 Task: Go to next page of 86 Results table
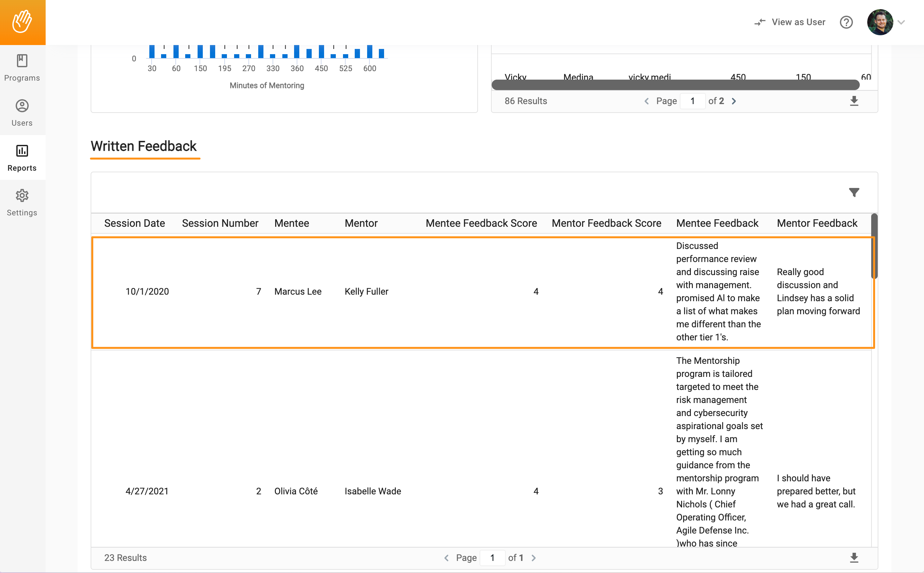coord(734,101)
